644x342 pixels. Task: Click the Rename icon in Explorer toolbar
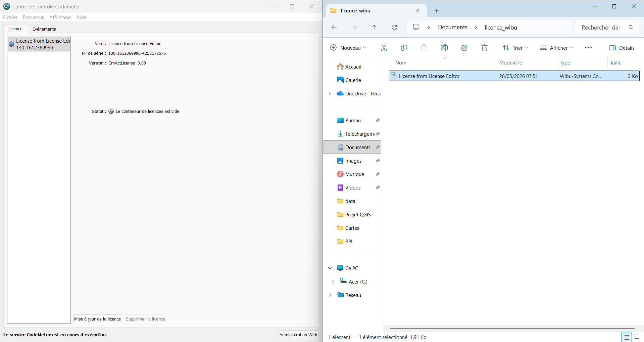coord(444,48)
